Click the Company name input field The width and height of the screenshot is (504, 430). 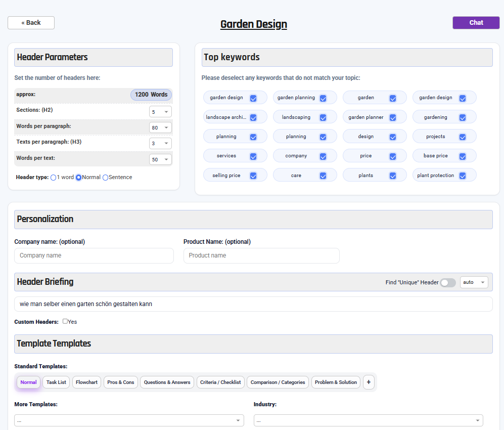coord(94,255)
